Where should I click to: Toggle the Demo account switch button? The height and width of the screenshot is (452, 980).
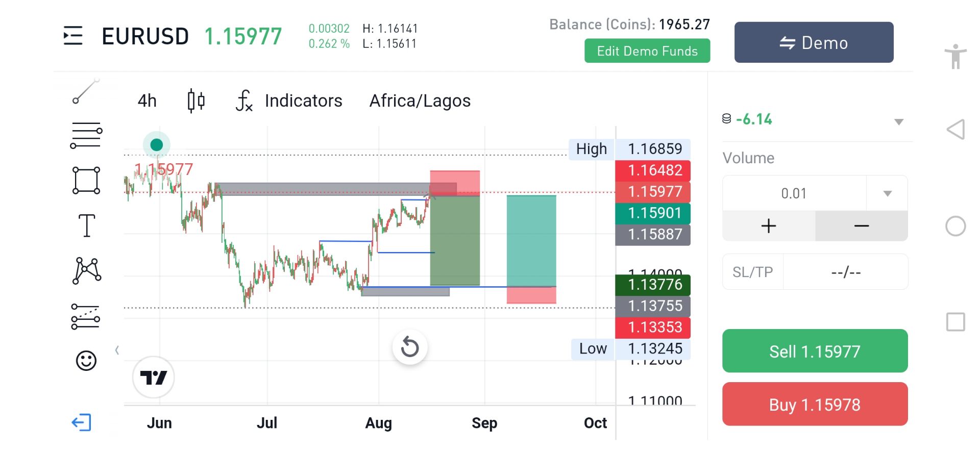814,42
